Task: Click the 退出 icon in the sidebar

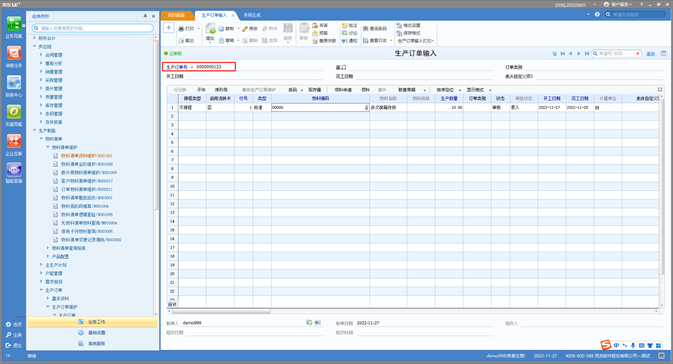Action: tap(8, 345)
